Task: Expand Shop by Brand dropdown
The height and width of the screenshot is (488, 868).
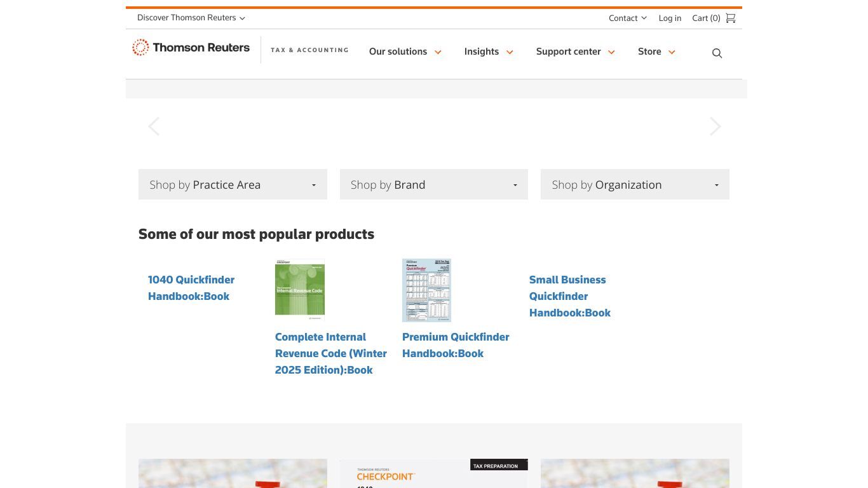Action: tap(434, 184)
